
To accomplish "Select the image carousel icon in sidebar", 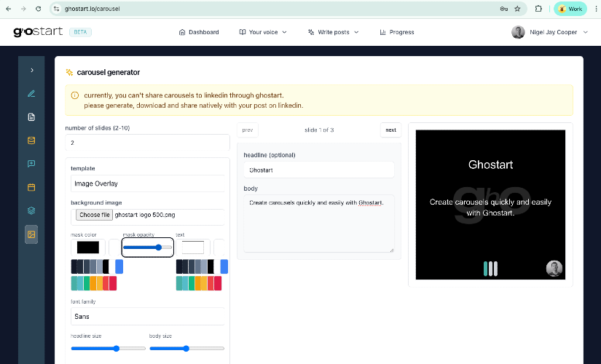I will coord(31,234).
